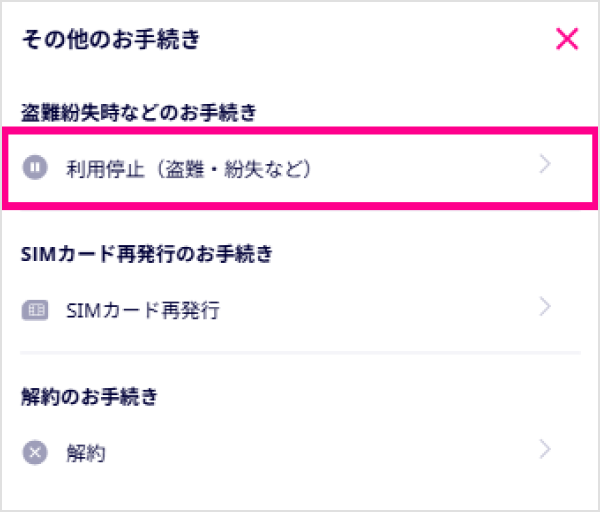The image size is (600, 512).
Task: Click the SIM card icon
Action: coord(35,310)
